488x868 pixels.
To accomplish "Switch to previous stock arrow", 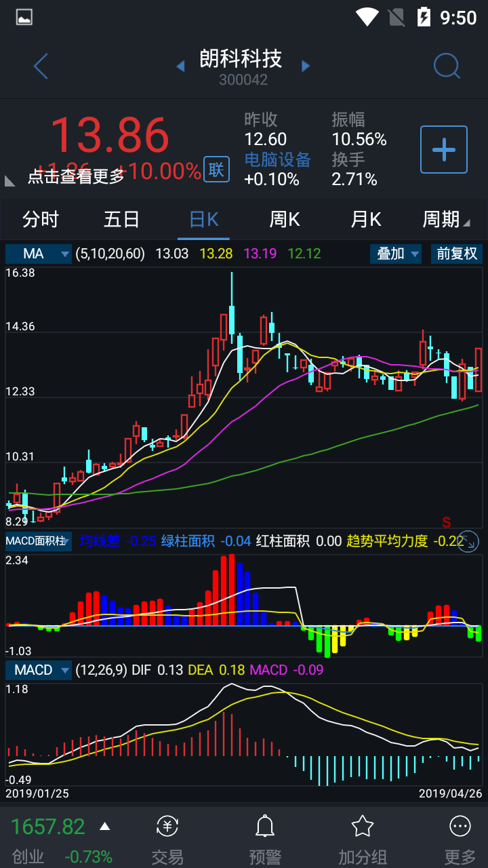I will tap(181, 66).
